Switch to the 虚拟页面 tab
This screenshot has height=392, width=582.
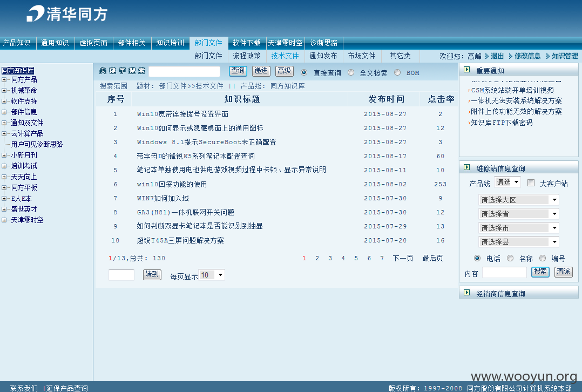[x=93, y=43]
